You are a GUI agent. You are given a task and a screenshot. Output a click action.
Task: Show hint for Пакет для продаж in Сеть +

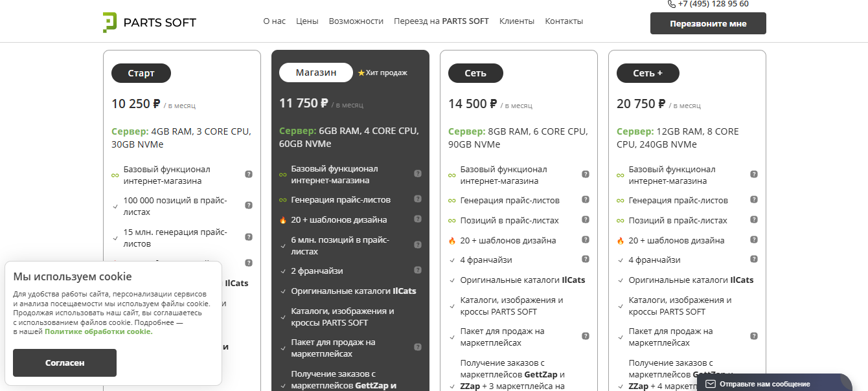pyautogui.click(x=754, y=336)
